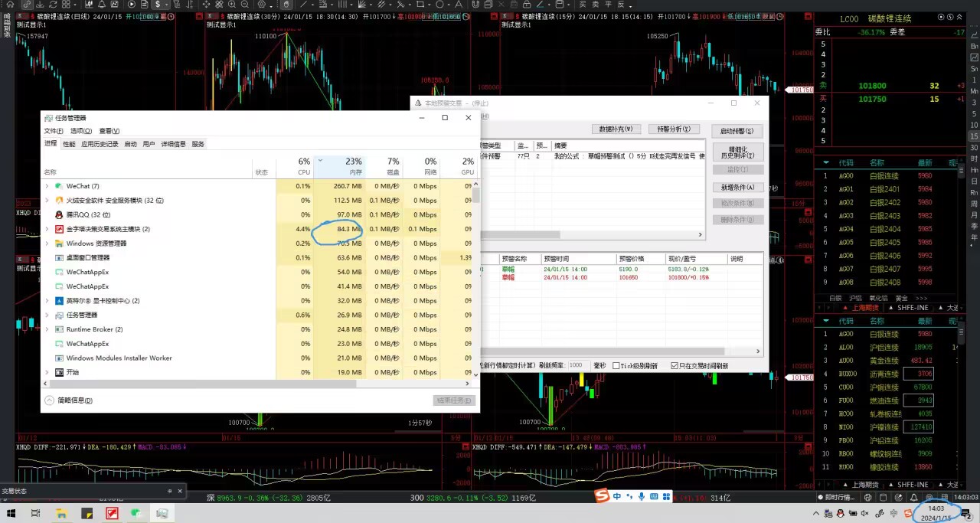Click the alert records list horizontal scrollbar
The width and height of the screenshot is (980, 523).
(x=621, y=351)
